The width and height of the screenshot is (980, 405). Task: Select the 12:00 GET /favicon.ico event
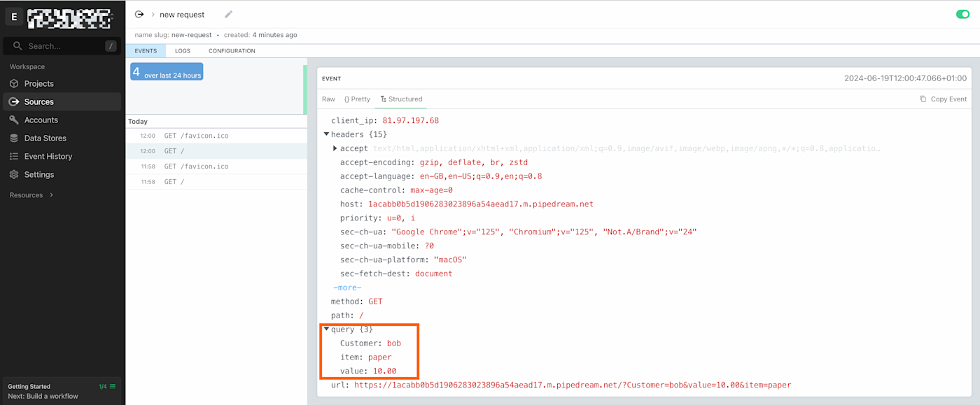pyautogui.click(x=216, y=136)
